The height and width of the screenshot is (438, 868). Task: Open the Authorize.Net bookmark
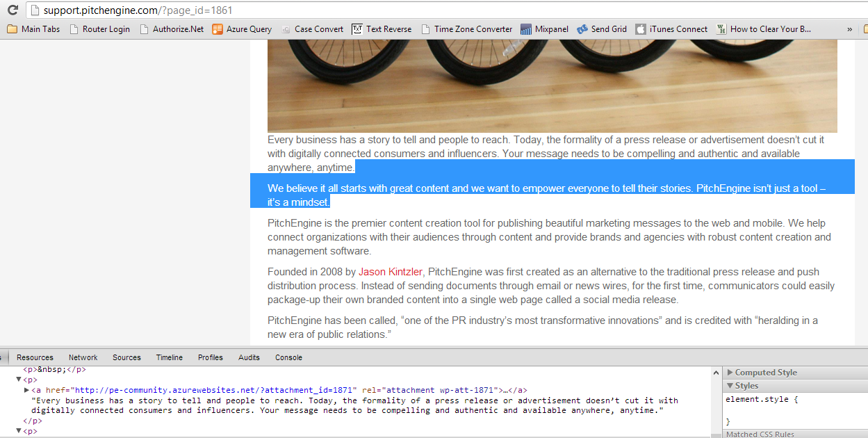click(172, 29)
